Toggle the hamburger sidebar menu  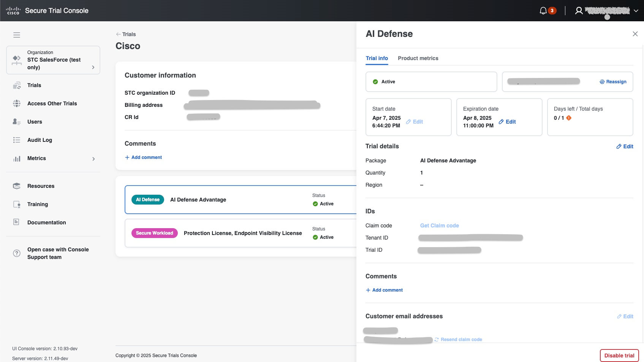(17, 35)
